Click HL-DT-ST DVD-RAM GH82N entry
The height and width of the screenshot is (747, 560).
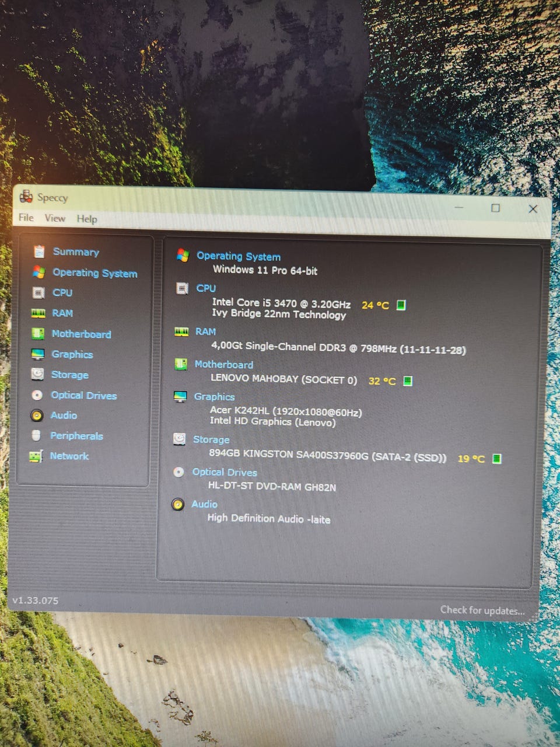pyautogui.click(x=272, y=486)
